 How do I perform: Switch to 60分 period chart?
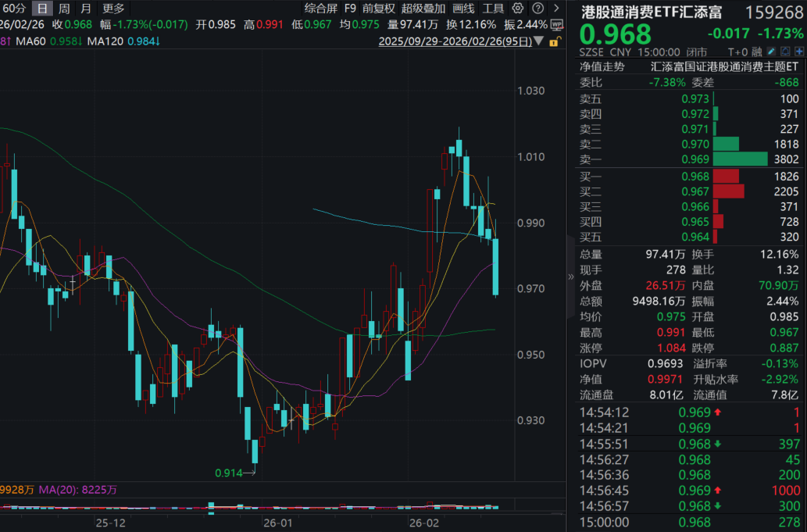click(14, 9)
